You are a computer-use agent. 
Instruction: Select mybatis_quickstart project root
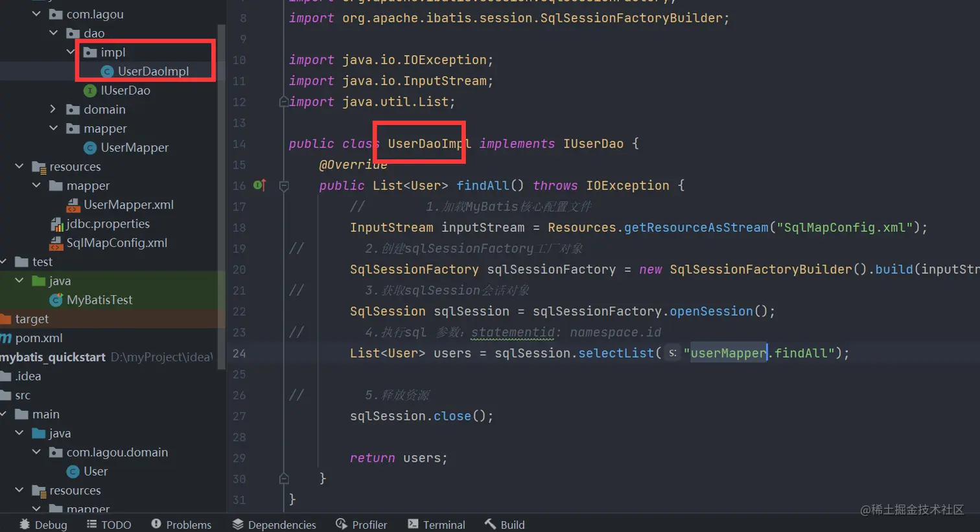point(53,357)
